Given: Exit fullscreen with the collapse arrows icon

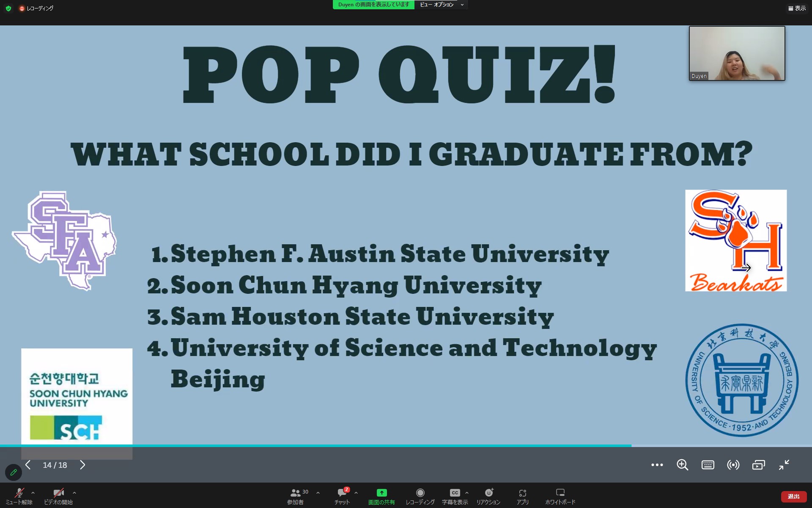Looking at the screenshot, I should pyautogui.click(x=784, y=465).
